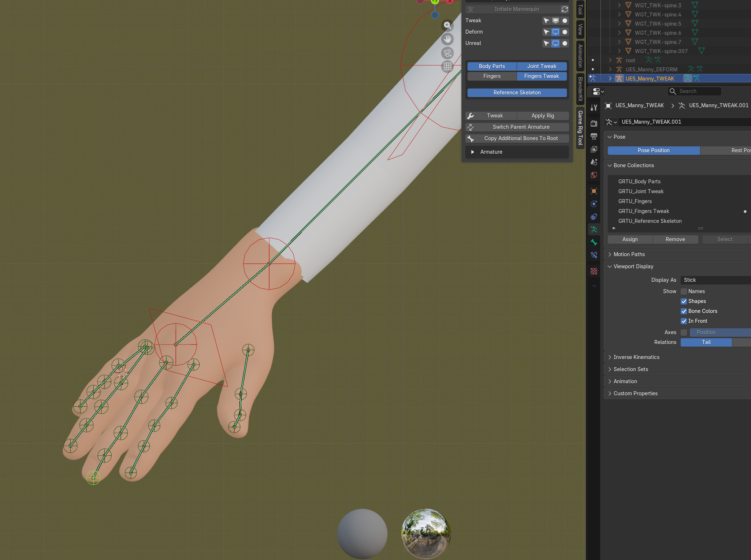751x560 pixels.
Task: Click the refresh icon beside Initiate Mannequin
Action: (565, 9)
